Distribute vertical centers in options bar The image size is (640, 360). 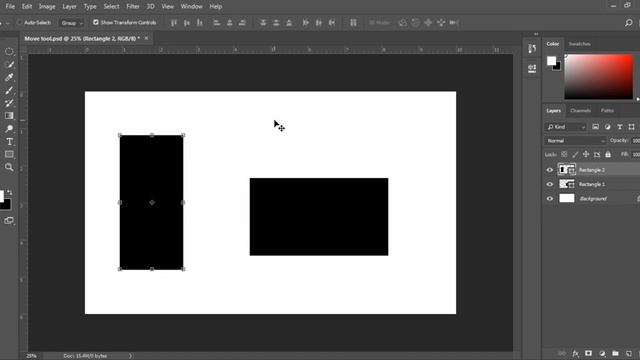276,23
